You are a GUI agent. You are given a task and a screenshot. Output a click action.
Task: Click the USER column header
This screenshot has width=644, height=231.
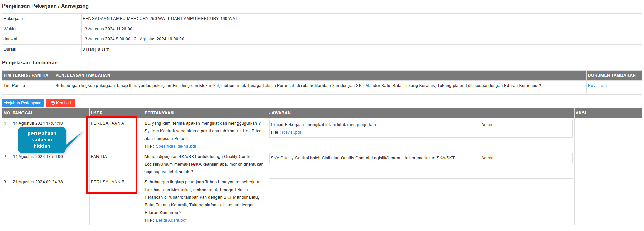(96, 113)
